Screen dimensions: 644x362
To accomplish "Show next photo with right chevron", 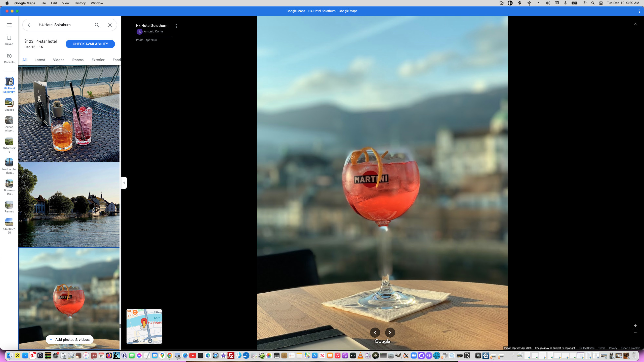I will click(x=390, y=332).
